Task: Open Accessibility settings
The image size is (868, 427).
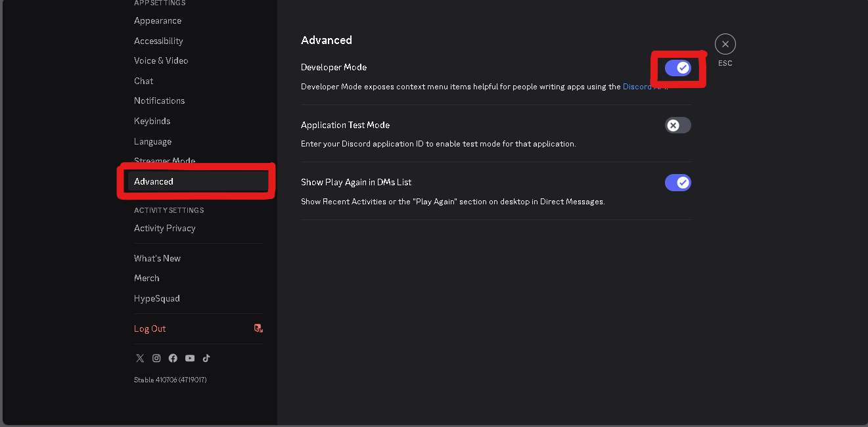Action: [x=158, y=41]
